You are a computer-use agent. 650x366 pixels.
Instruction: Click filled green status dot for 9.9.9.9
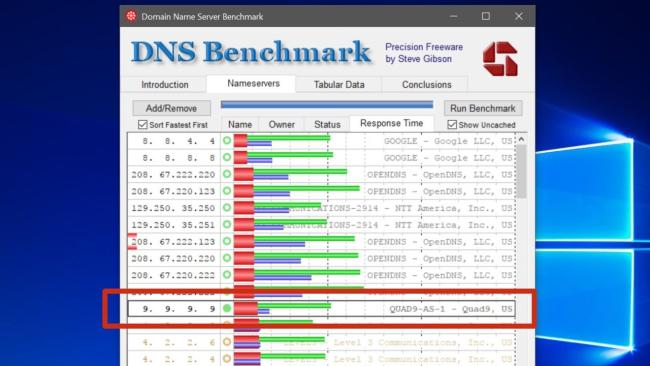coord(227,308)
